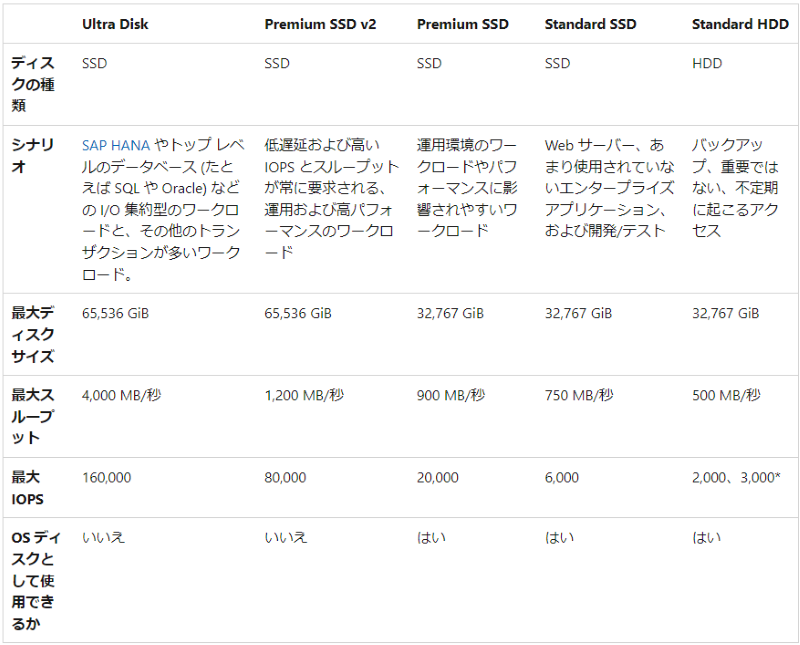Click the ディスクの種類 row label

click(33, 84)
